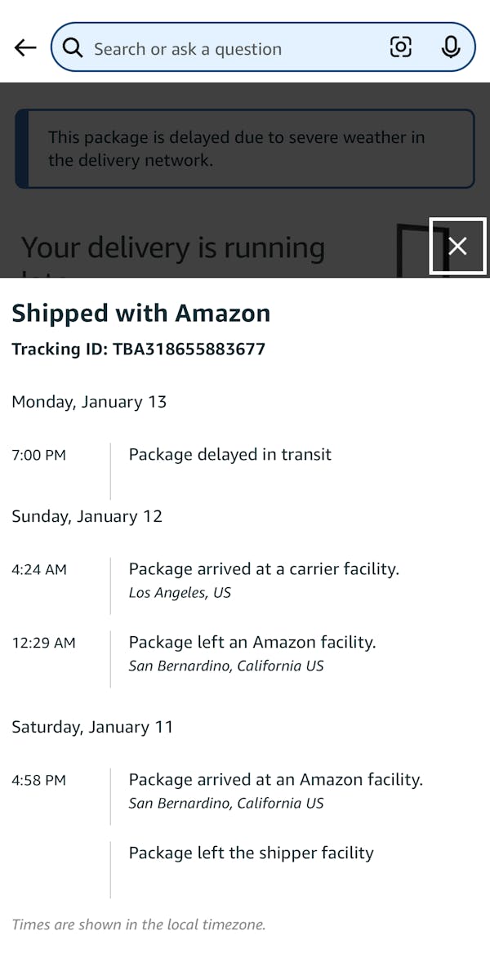The width and height of the screenshot is (490, 980).
Task: Select 'Package arrived at an Amazon facility' entry
Action: [275, 780]
